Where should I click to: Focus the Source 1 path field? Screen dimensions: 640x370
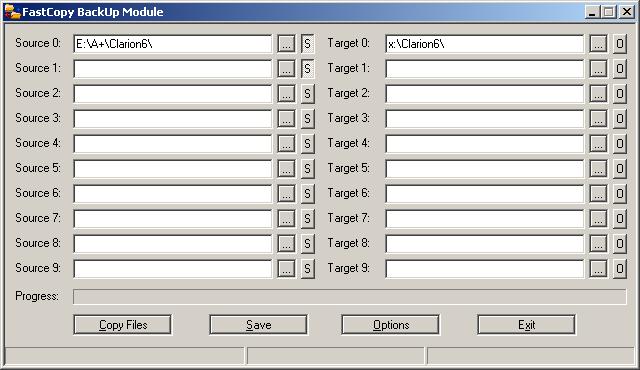pos(173,69)
